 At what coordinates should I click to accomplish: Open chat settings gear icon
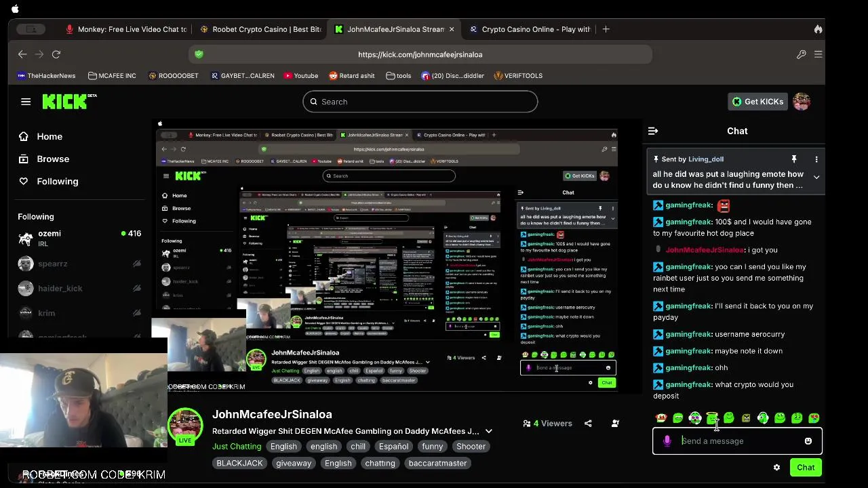pos(776,467)
